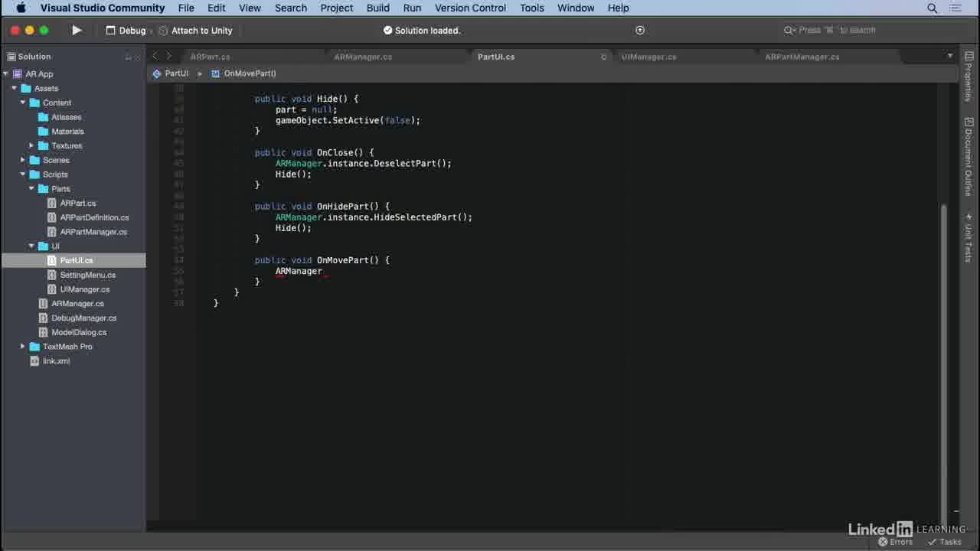980x551 pixels.
Task: Switch to the ARPartManager.cs tab
Action: 802,57
